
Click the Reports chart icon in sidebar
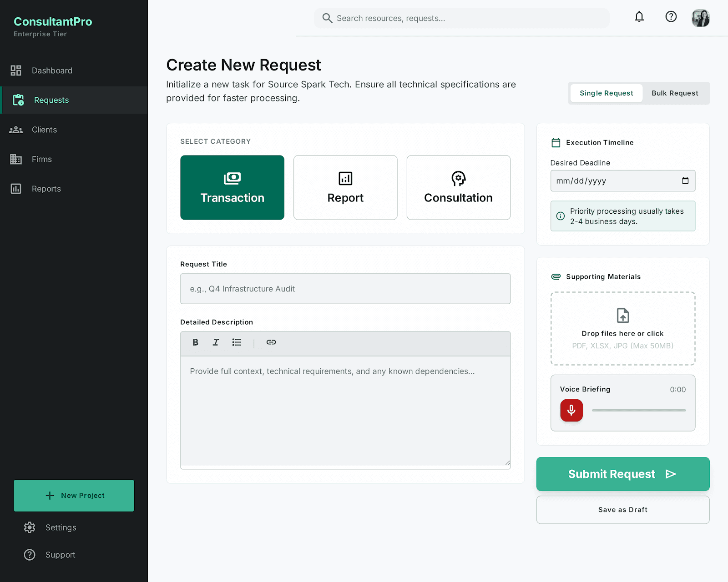[16, 189]
